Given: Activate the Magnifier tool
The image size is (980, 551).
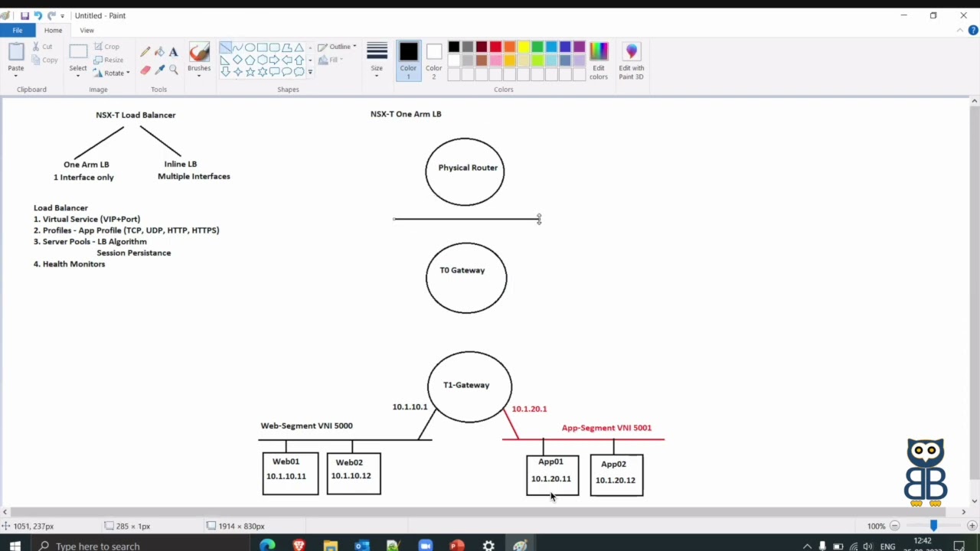Looking at the screenshot, I should tap(173, 70).
